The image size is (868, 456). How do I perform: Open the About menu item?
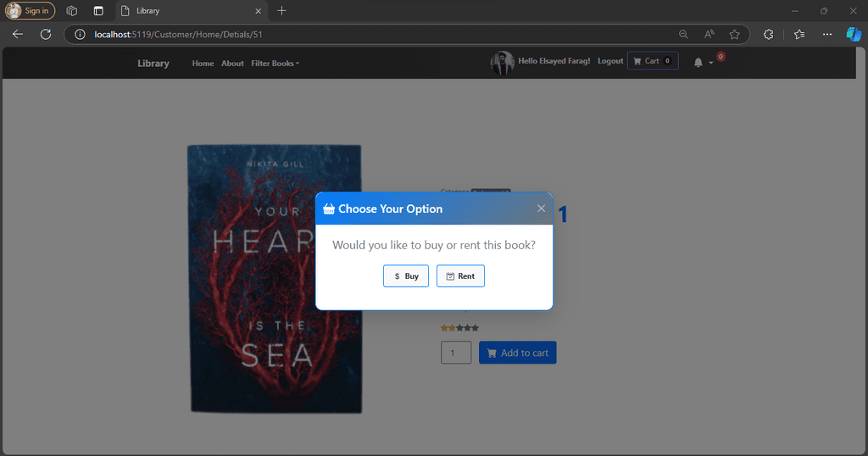coord(232,63)
